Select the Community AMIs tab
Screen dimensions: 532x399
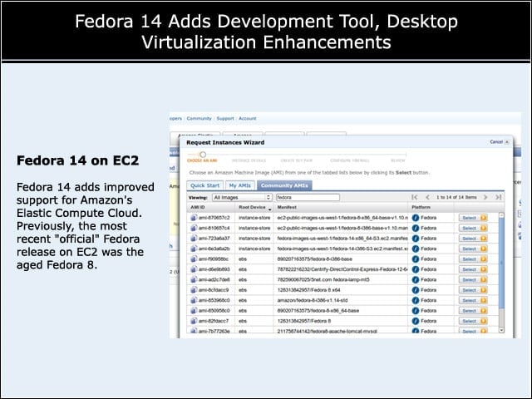(284, 185)
